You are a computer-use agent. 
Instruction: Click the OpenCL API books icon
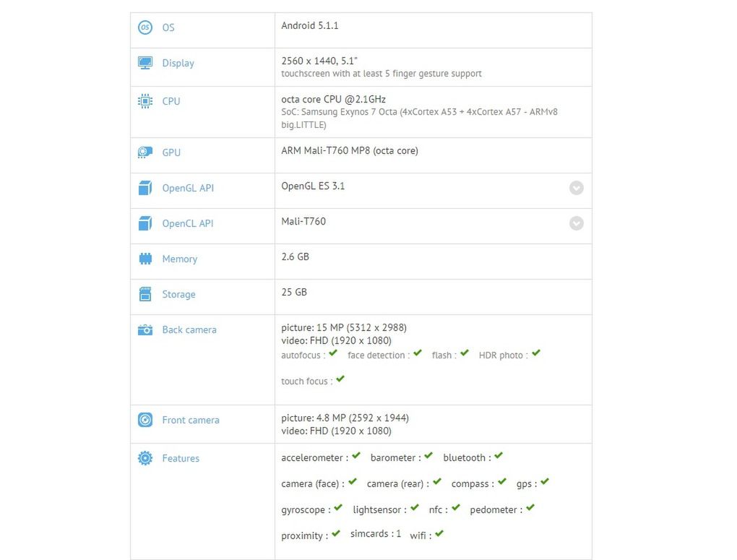(x=145, y=222)
